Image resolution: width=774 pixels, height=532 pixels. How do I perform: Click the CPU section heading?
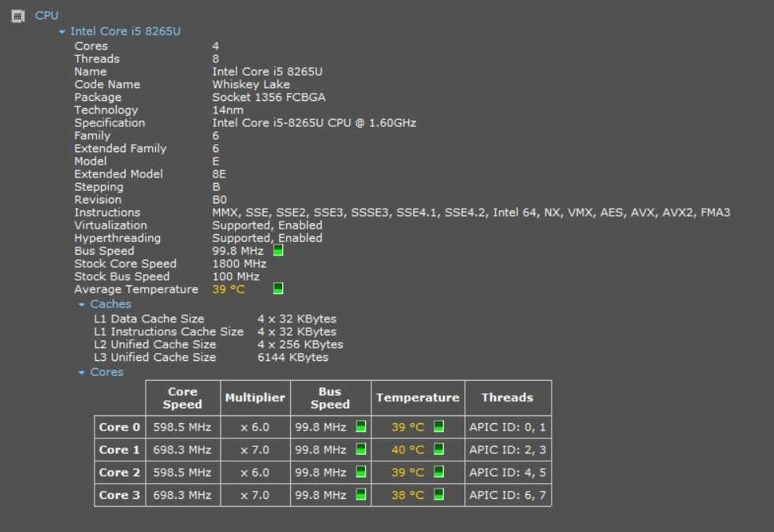click(47, 16)
